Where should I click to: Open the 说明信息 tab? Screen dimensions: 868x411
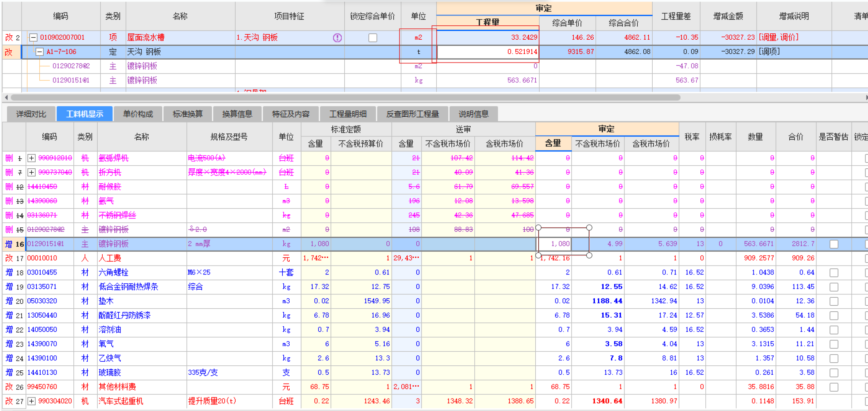[x=473, y=114]
